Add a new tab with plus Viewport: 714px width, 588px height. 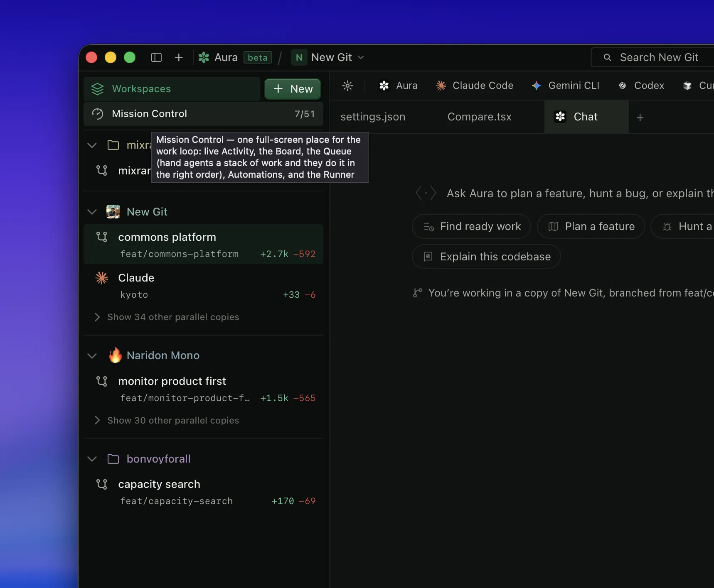(640, 118)
